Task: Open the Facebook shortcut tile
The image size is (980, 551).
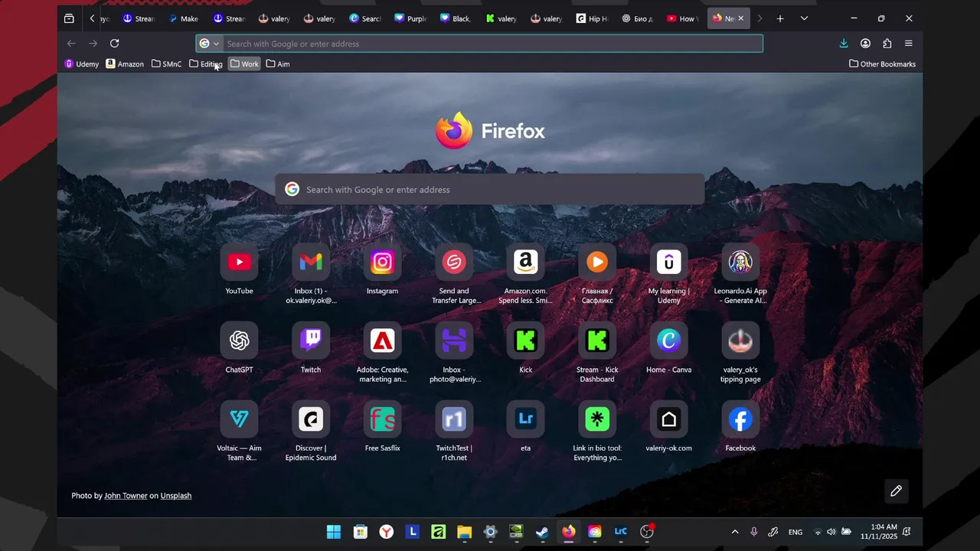Action: click(740, 419)
